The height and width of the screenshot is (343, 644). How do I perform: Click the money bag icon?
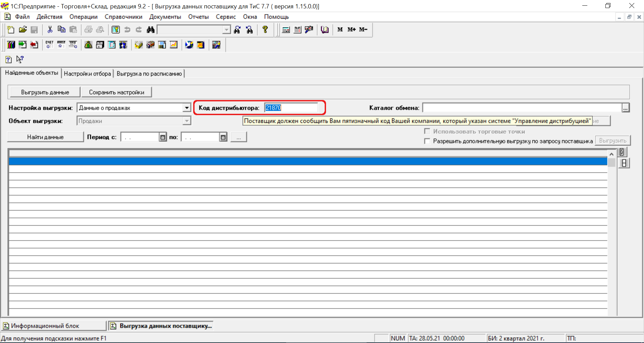pos(88,45)
